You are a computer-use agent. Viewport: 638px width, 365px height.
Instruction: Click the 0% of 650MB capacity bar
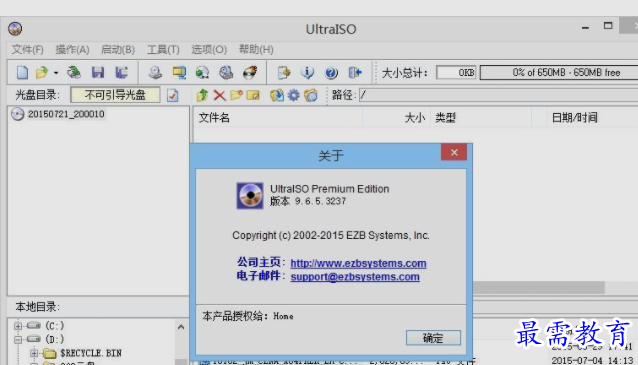tap(559, 73)
